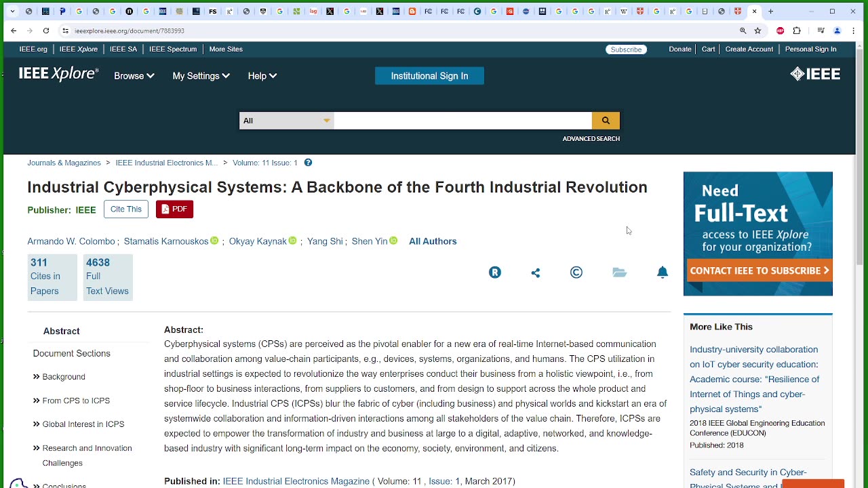This screenshot has width=868, height=488.
Task: Click the Need Full-Text subscribe banner
Action: tap(758, 234)
